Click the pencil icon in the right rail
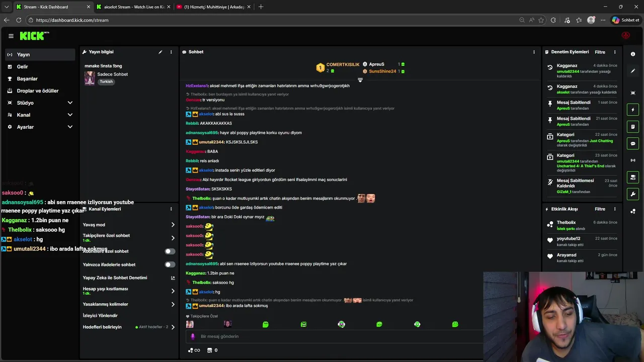 click(x=633, y=71)
